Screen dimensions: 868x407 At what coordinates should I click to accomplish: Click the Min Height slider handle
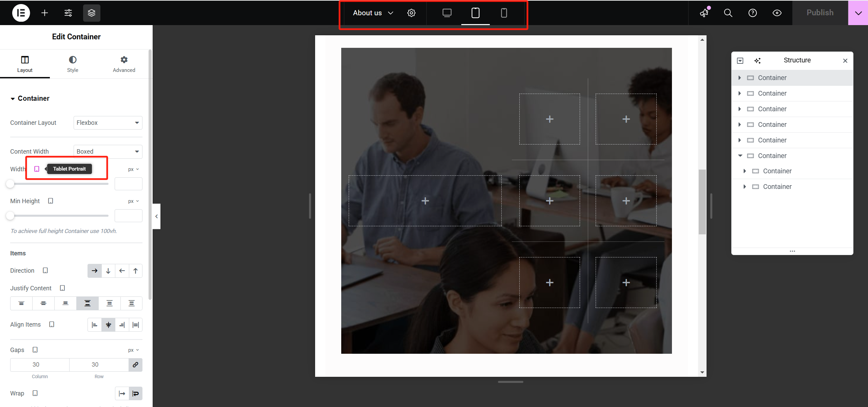point(10,216)
